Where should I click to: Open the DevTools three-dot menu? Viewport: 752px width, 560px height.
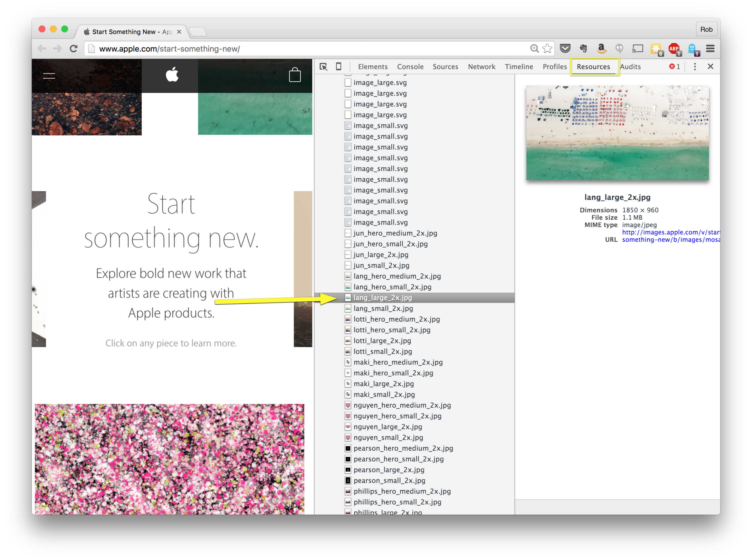pos(695,67)
